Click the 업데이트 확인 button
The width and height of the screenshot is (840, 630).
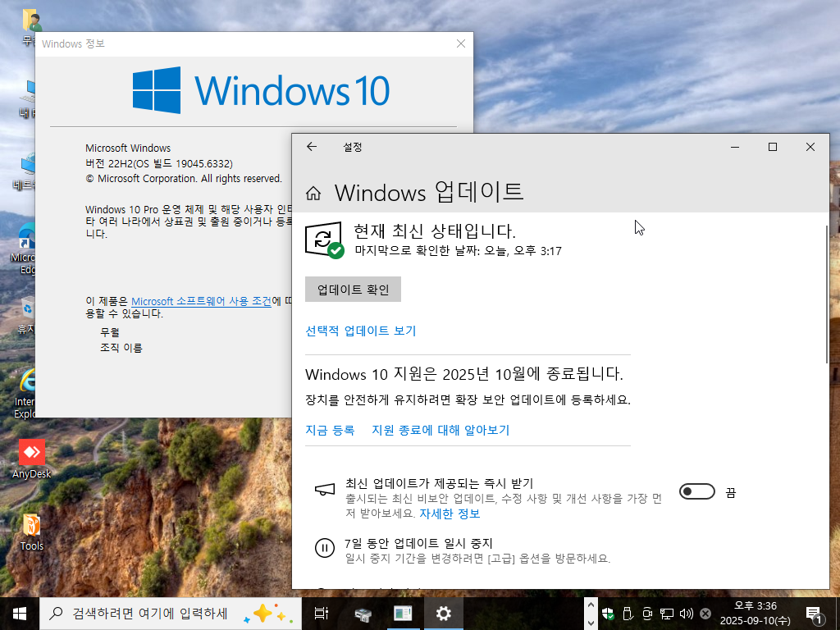[x=353, y=290]
